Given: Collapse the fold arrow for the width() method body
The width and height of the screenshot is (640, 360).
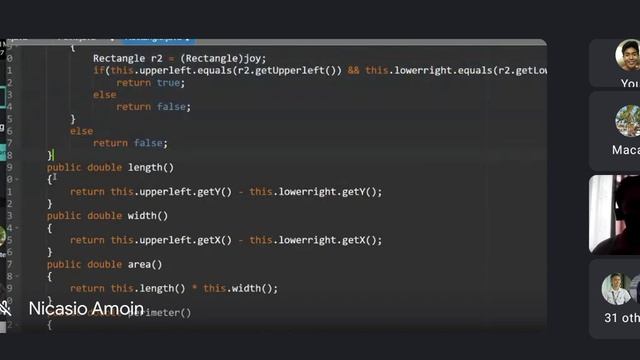Looking at the screenshot, I should click(17, 228).
